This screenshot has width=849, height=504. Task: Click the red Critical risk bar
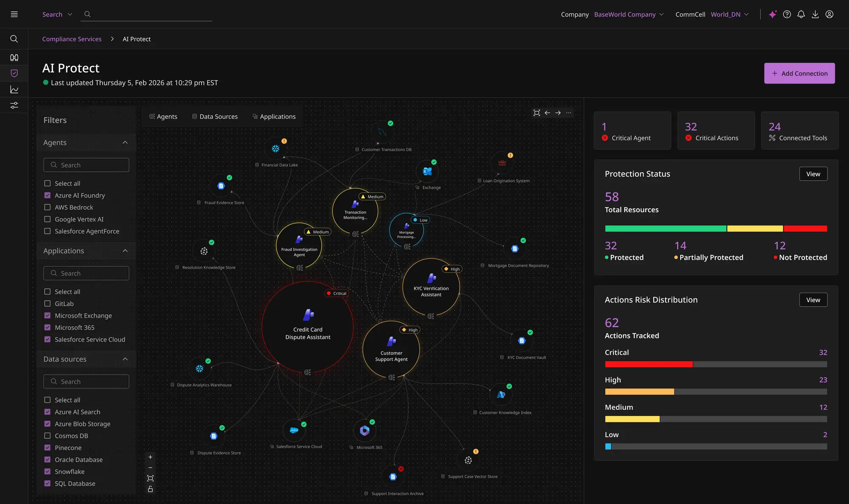tap(649, 364)
